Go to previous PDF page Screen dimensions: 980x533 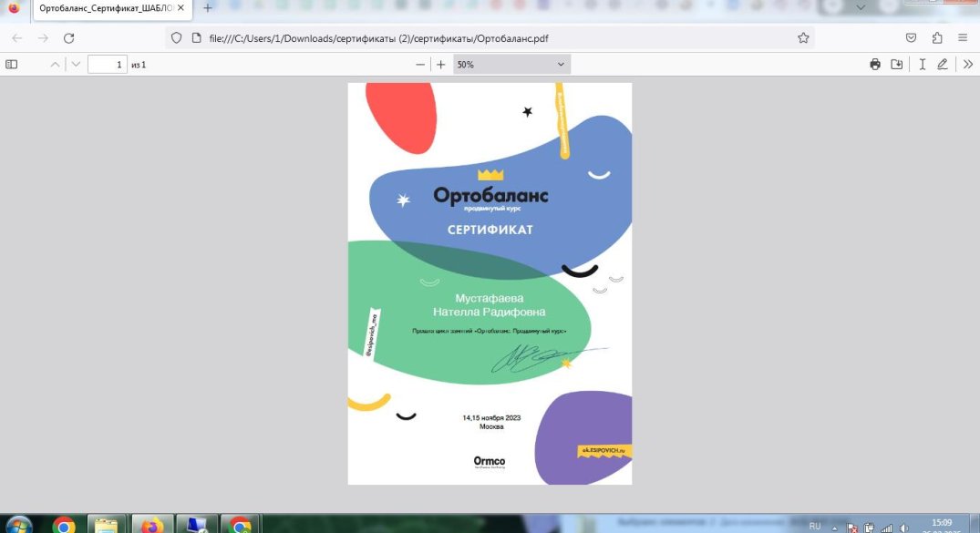(x=55, y=65)
